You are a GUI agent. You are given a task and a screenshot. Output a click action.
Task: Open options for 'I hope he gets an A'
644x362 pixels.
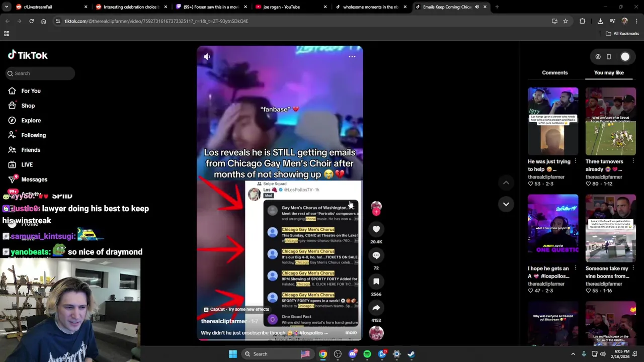[x=575, y=268]
